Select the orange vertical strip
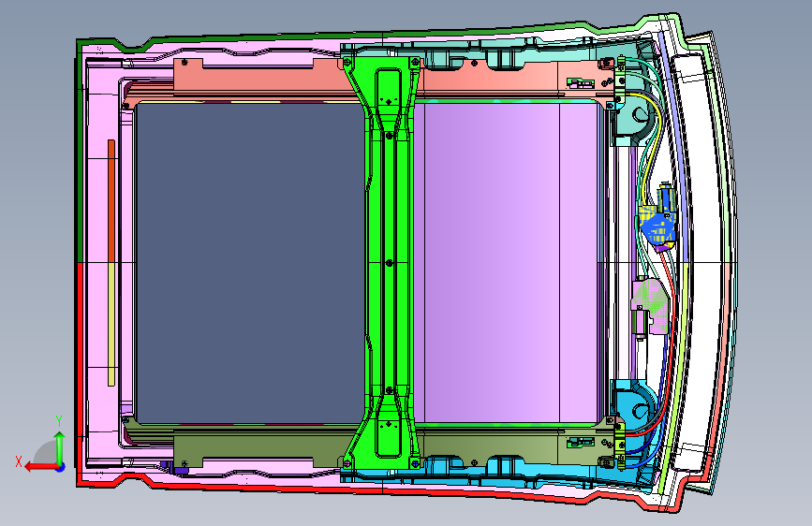The height and width of the screenshot is (526, 812). [111, 201]
